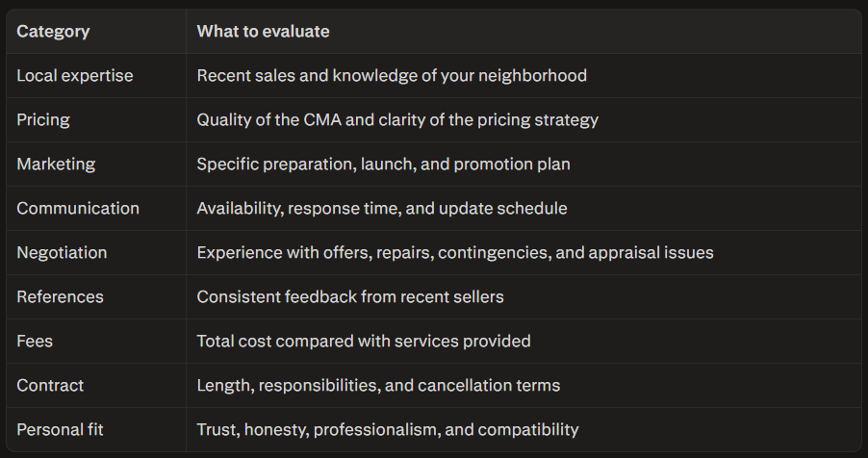Select trust, honesty, professionalism description
This screenshot has height=458, width=868.
[388, 430]
